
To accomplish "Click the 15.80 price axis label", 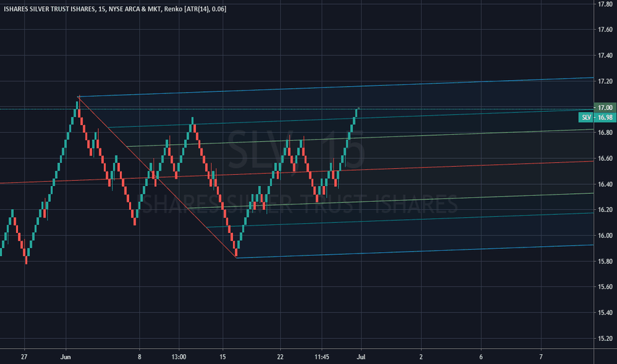I will pos(605,261).
